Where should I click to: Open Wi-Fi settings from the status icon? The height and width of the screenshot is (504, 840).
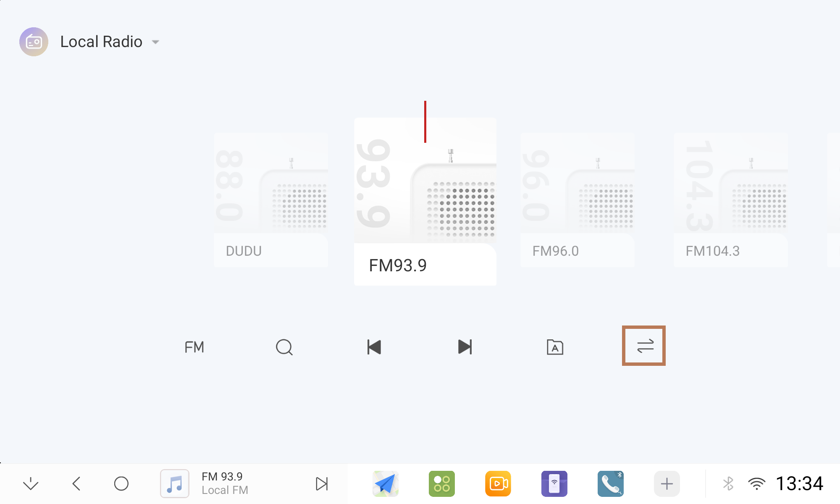(756, 484)
